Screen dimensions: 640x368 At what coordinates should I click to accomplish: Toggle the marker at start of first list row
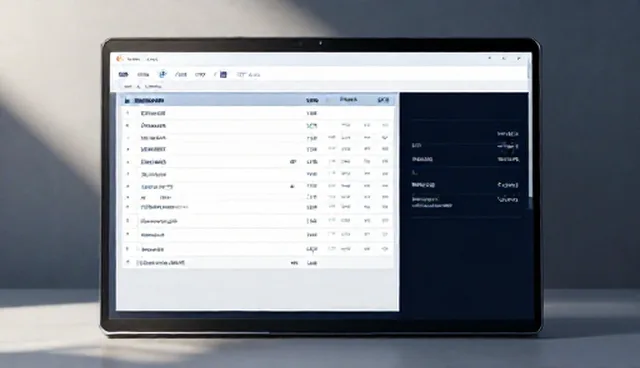pos(128,113)
